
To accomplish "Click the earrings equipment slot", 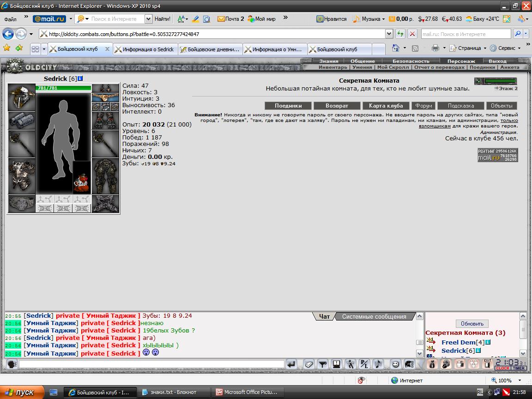I will [x=105, y=88].
